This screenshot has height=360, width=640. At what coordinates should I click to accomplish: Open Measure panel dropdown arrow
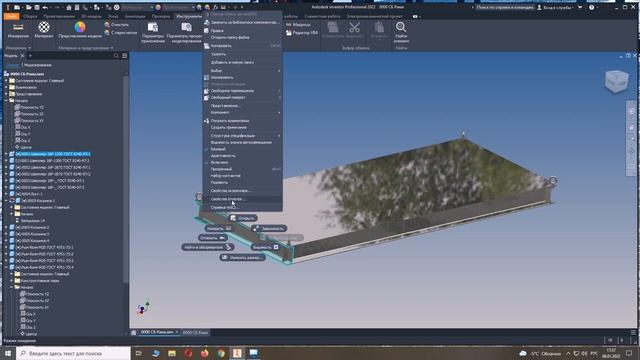[30, 48]
